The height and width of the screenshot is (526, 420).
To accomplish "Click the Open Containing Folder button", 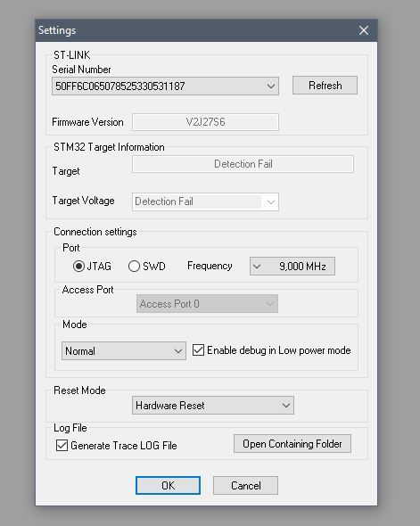I will pos(292,444).
